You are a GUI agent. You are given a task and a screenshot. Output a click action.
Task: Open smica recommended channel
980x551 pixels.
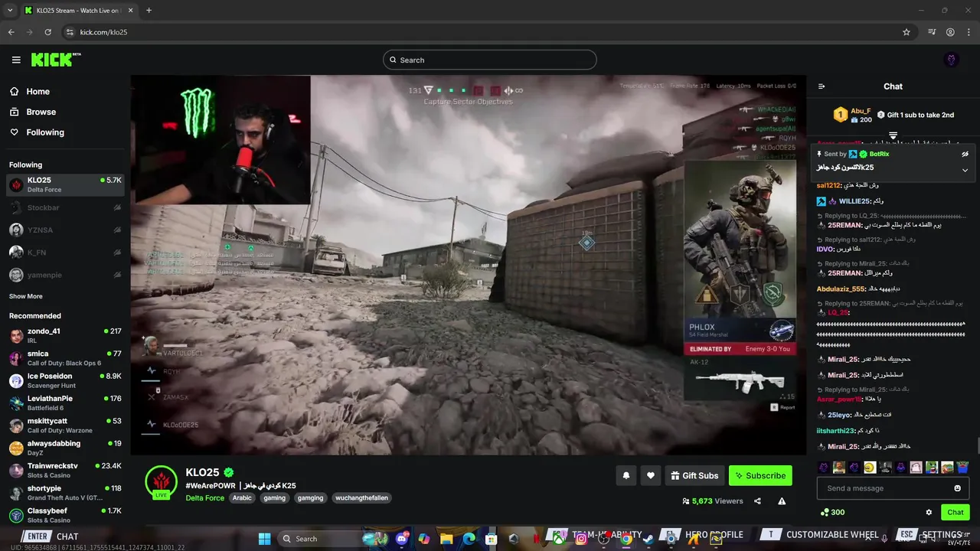(66, 358)
